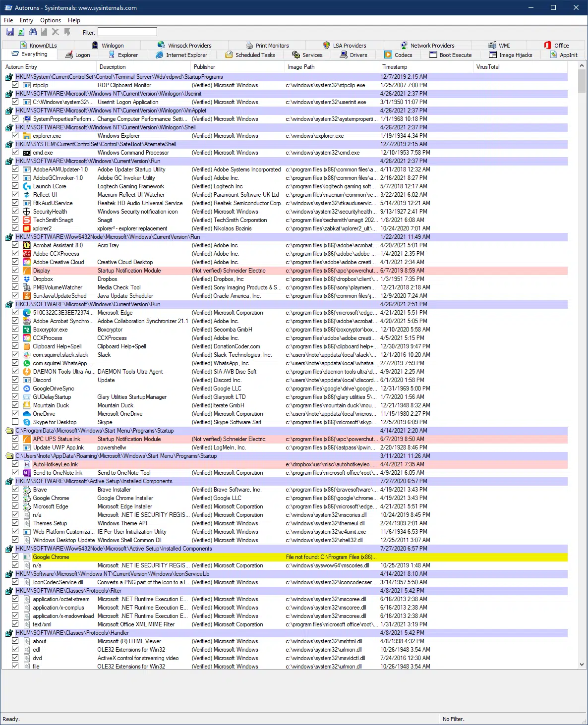Toggle the RtkAudUService checkbox
Screen dimensions: 588x725
point(15,203)
